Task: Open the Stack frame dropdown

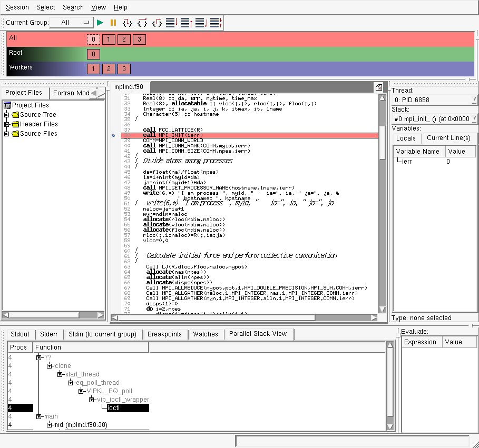Action: [x=435, y=119]
